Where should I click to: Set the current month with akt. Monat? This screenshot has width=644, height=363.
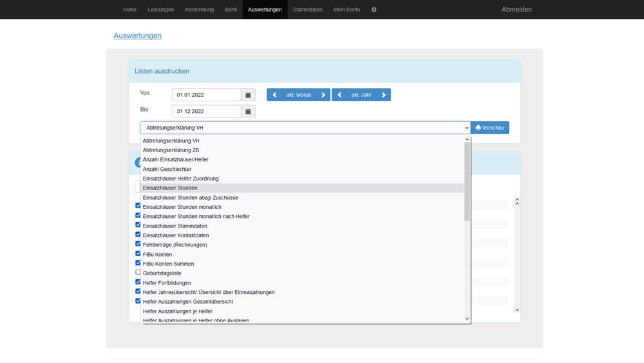click(x=299, y=95)
